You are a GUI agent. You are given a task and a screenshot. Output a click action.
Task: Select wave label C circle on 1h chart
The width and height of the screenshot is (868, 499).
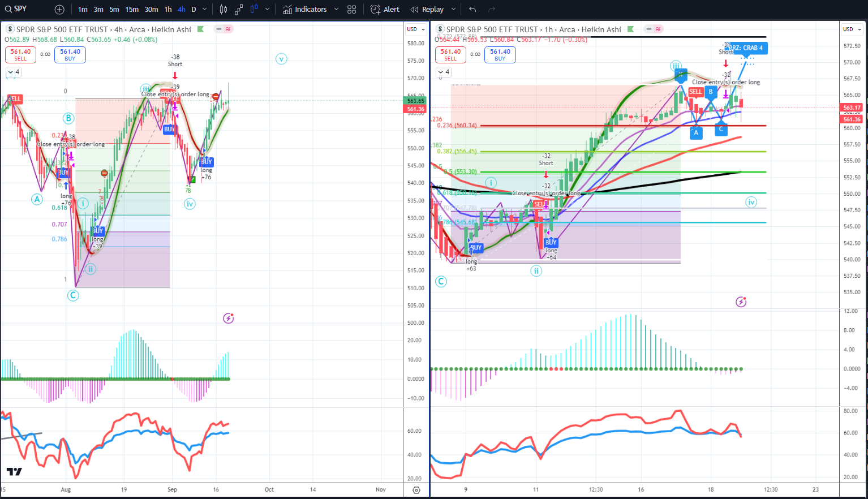(x=441, y=282)
